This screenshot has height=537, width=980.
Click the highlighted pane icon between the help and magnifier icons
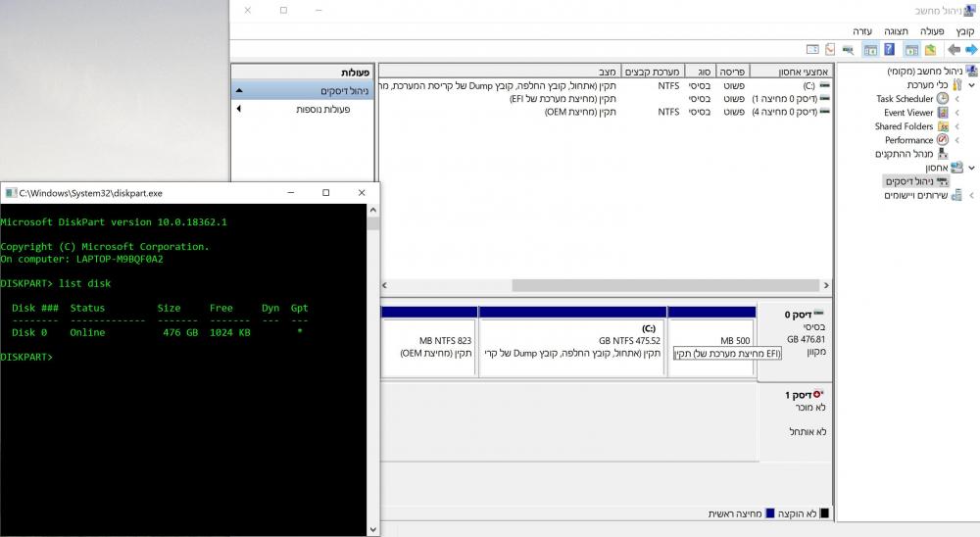coord(870,50)
